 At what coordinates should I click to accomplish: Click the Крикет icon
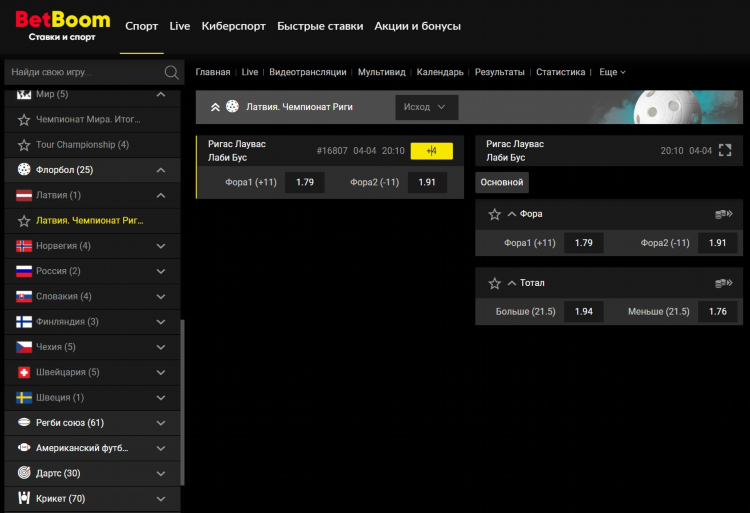24,498
